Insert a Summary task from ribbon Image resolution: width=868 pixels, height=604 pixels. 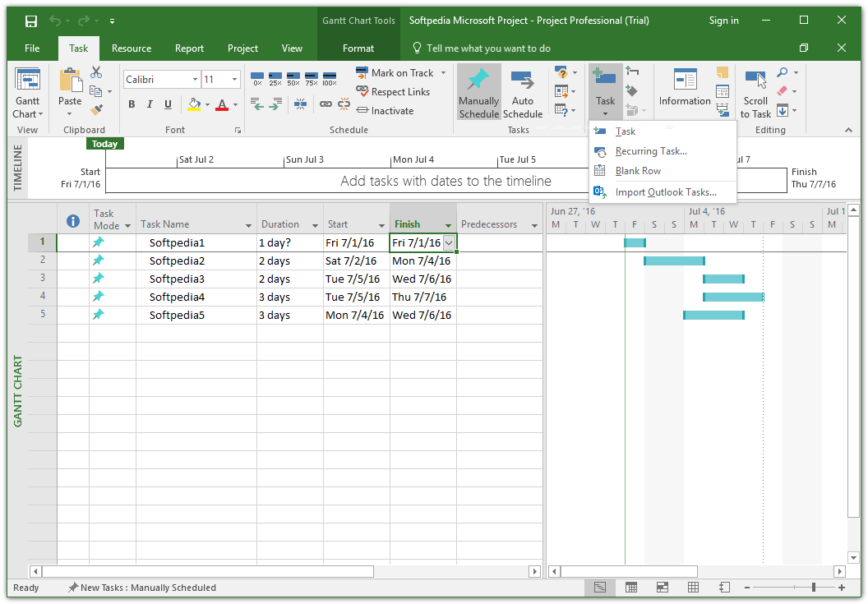632,71
